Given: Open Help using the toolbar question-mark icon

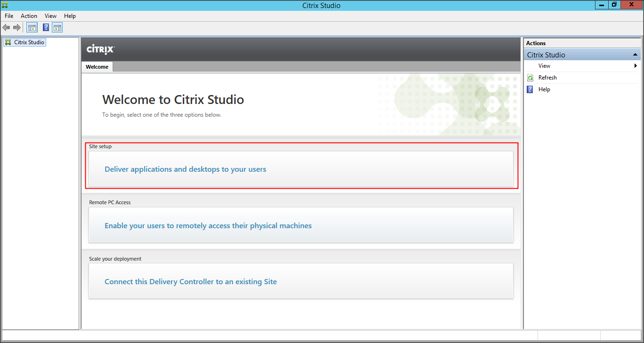Looking at the screenshot, I should [46, 28].
